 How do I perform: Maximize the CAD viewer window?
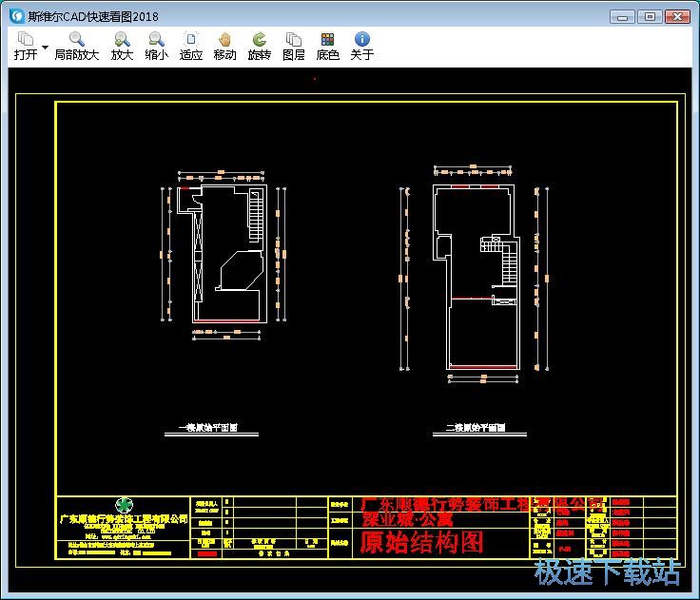650,16
